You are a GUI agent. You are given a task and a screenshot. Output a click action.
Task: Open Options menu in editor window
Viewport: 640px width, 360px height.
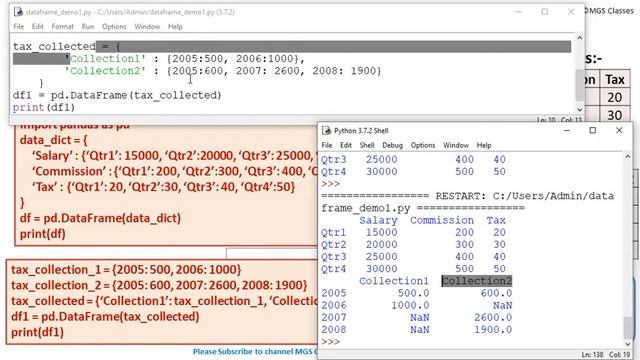click(x=114, y=27)
